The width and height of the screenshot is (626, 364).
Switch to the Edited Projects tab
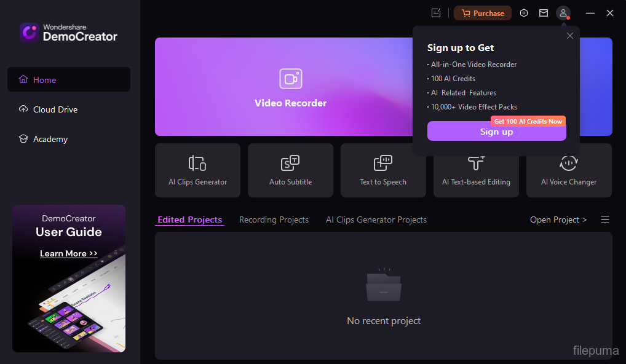click(189, 220)
